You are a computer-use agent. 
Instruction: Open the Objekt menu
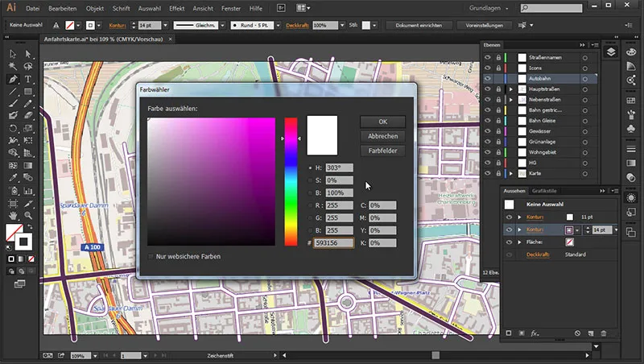pyautogui.click(x=95, y=8)
